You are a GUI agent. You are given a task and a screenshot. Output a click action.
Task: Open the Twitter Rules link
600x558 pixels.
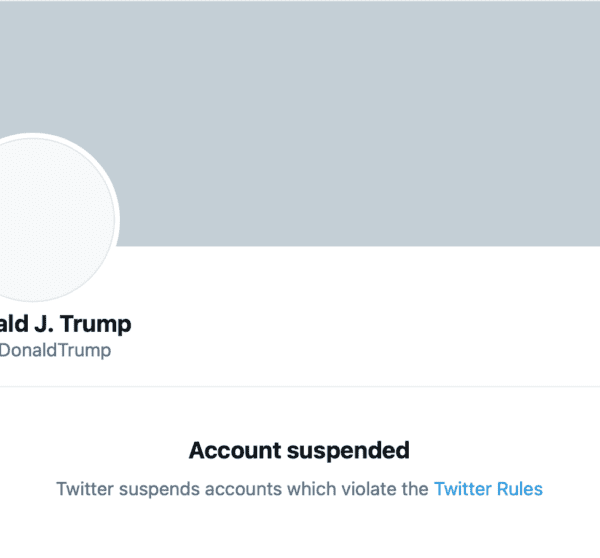coord(487,489)
